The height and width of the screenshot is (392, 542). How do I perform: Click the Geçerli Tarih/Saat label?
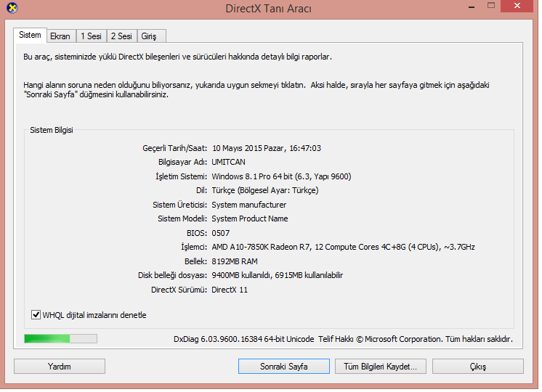(176, 150)
